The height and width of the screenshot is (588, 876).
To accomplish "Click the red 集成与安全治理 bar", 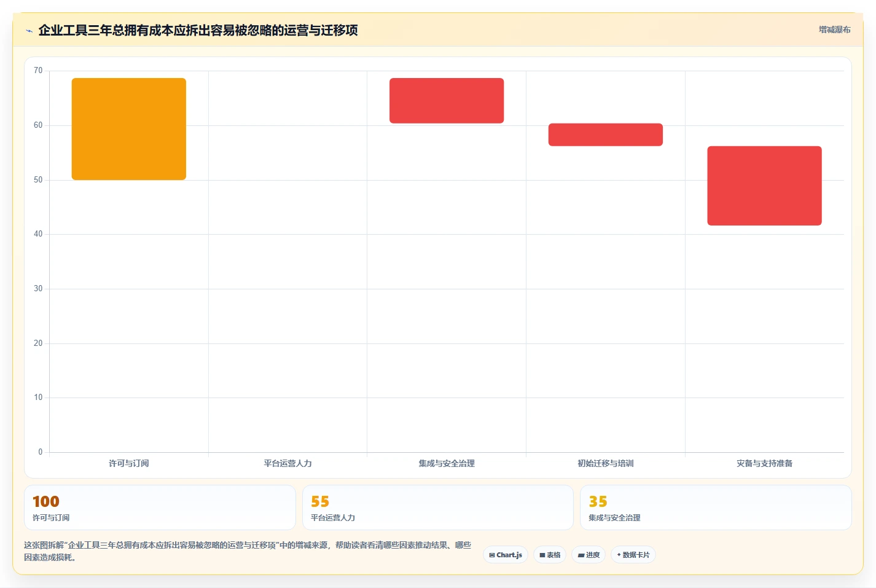I will 447,101.
